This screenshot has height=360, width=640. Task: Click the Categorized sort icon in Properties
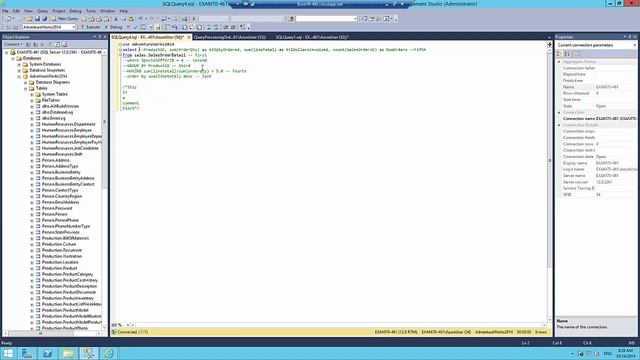pyautogui.click(x=560, y=54)
